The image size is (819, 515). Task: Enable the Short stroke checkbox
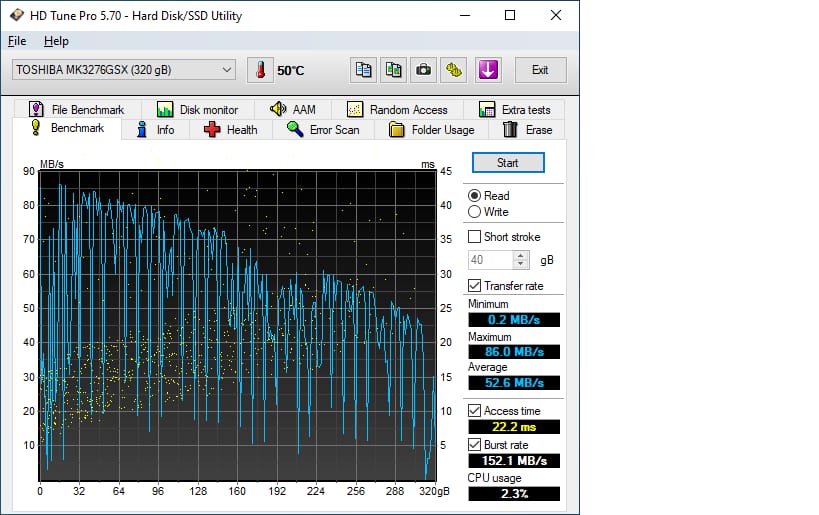pyautogui.click(x=474, y=237)
